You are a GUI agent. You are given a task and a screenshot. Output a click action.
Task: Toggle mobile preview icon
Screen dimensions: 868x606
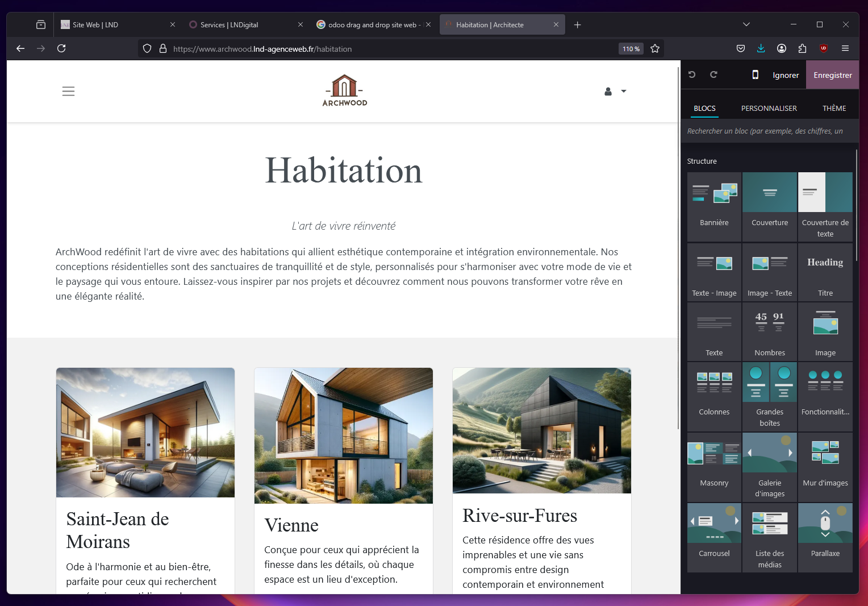[x=755, y=74]
